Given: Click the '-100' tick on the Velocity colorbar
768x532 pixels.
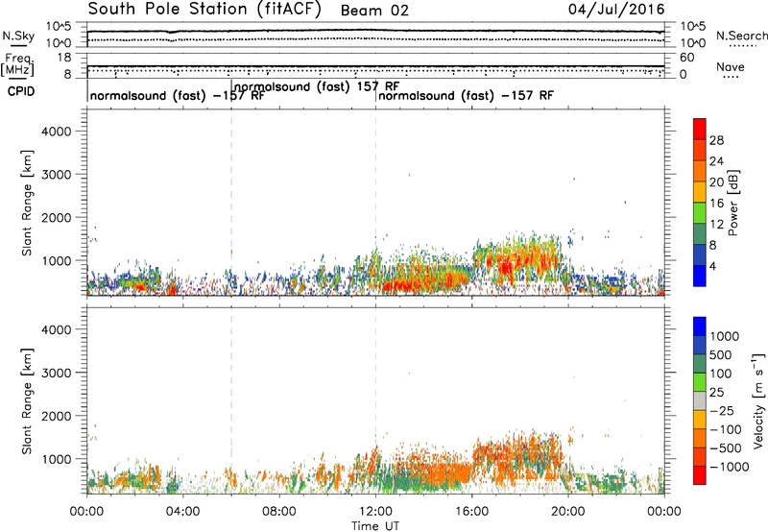Looking at the screenshot, I should point(725,429).
